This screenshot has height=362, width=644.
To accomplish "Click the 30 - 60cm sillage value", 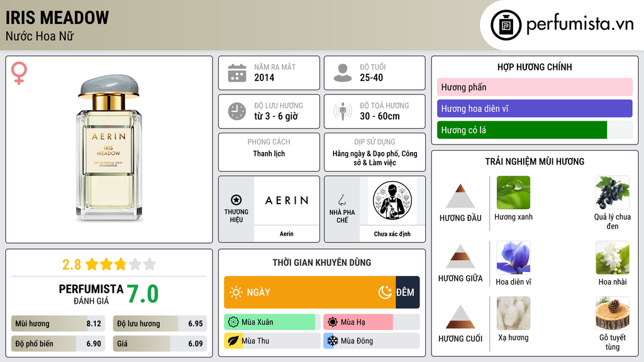I will point(380,116).
